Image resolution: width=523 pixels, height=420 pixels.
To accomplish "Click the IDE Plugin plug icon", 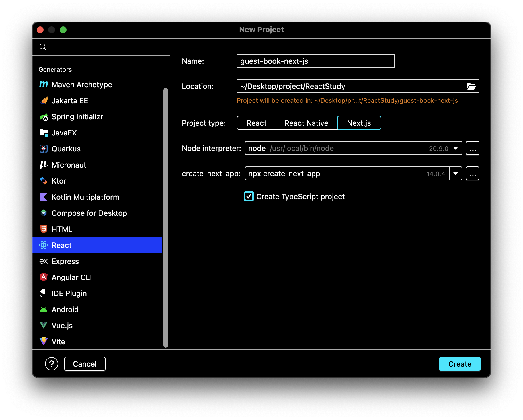I will 44,293.
